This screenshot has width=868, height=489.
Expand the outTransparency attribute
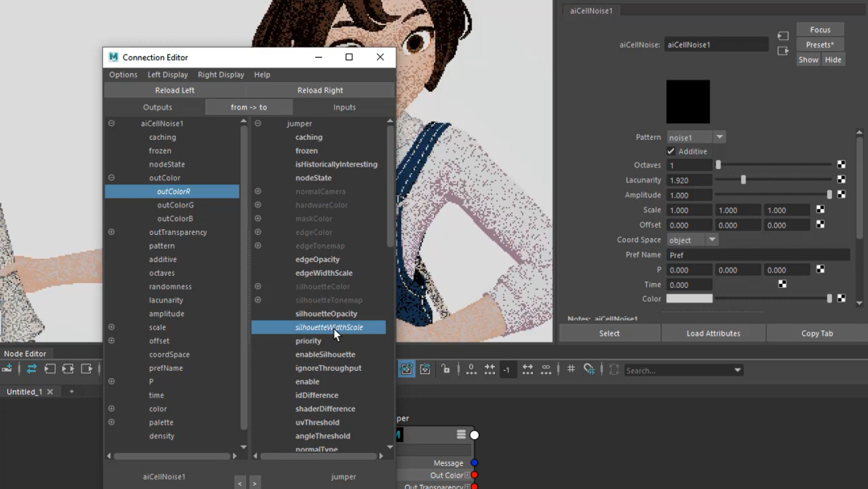tap(112, 232)
